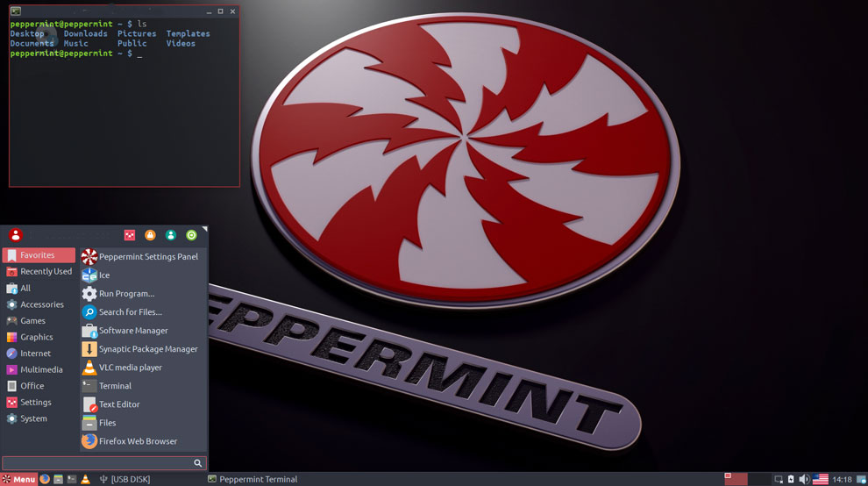The image size is (868, 486).
Task: Open the Accessories category
Action: pos(39,304)
